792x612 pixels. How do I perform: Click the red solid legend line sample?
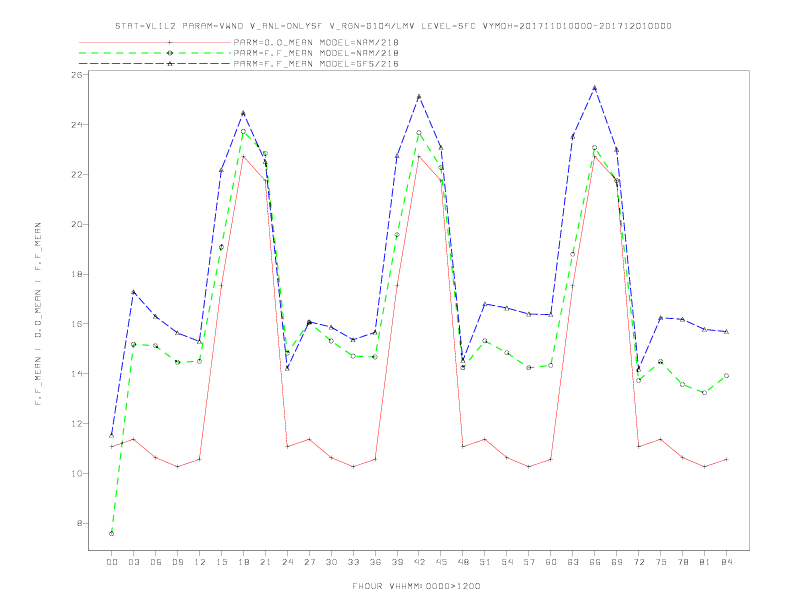pyautogui.click(x=155, y=42)
